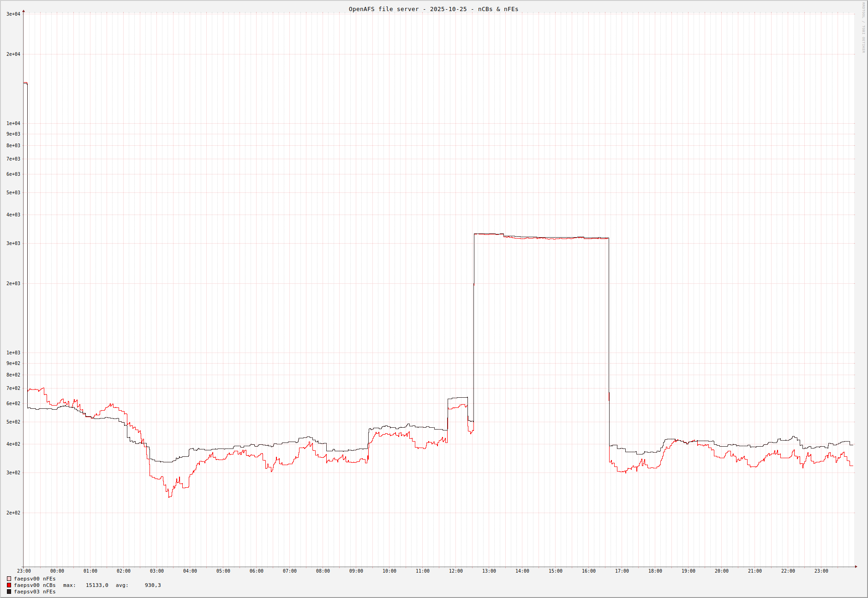Click the RRDTOOL / TOBI OETIKER watermark

(x=863, y=28)
